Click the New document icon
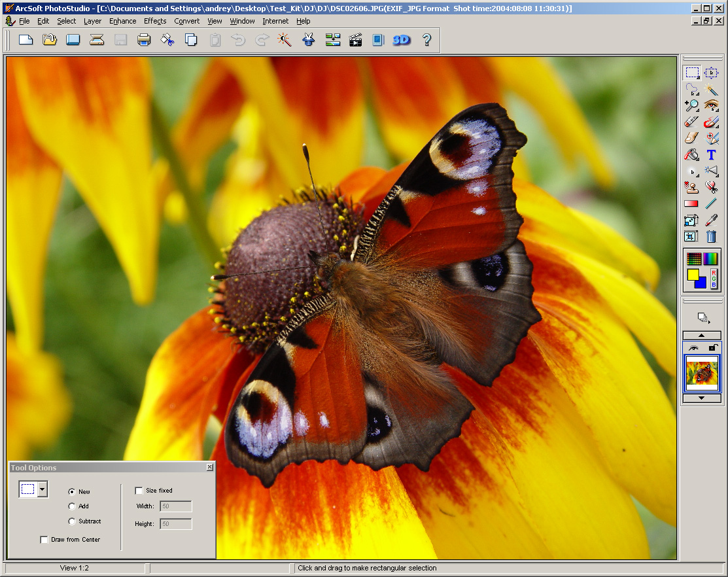The width and height of the screenshot is (728, 577). click(26, 40)
